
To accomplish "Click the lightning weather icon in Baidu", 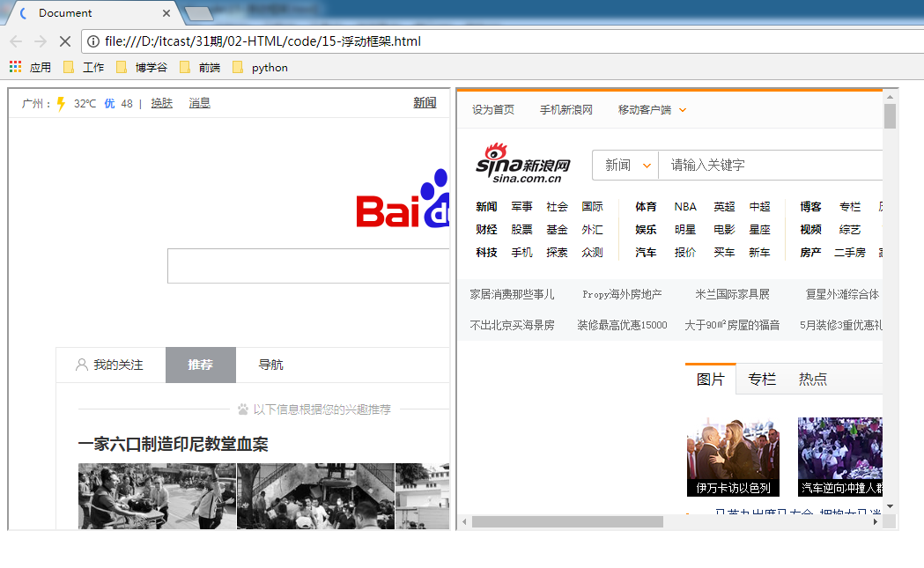I will (x=61, y=104).
